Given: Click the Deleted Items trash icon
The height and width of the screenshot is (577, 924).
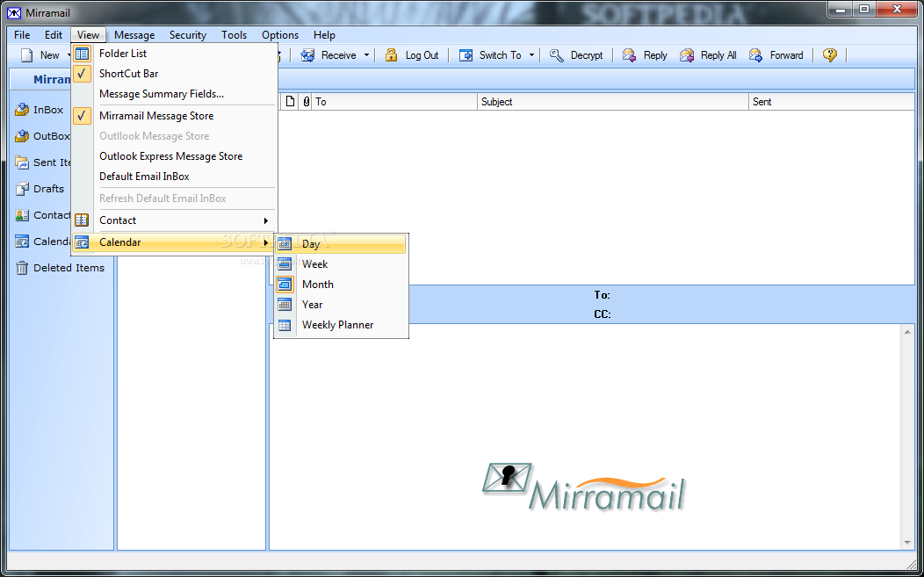Looking at the screenshot, I should click(x=22, y=268).
